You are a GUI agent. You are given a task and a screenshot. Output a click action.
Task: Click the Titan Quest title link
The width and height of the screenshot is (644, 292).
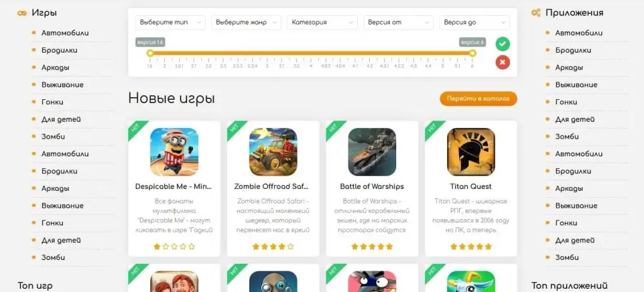(x=470, y=187)
